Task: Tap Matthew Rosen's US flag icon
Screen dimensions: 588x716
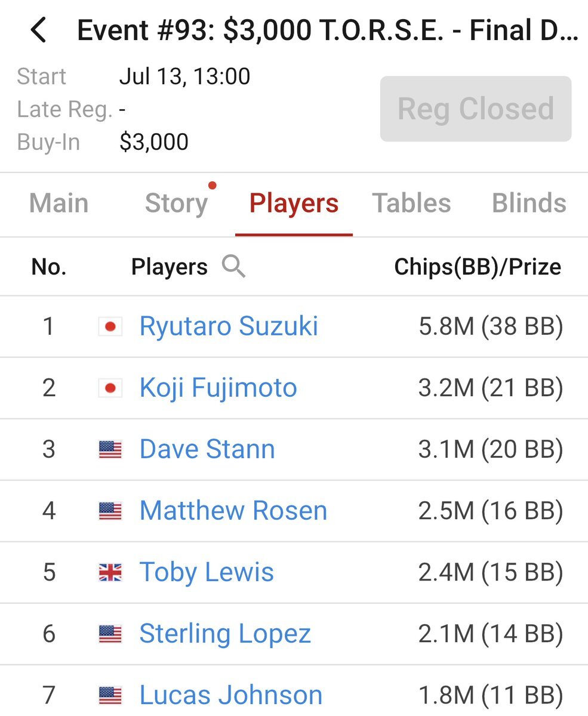Action: point(110,511)
